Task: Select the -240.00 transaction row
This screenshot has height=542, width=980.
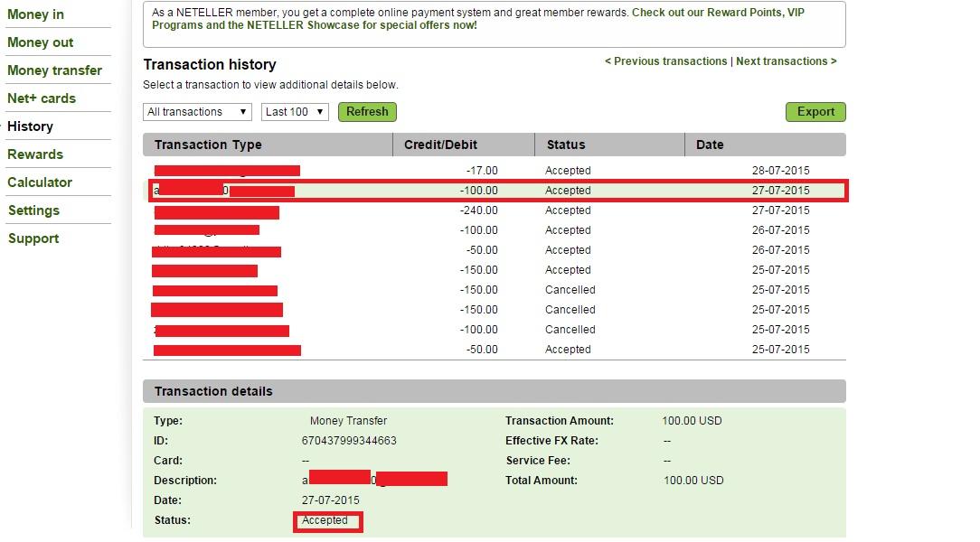Action: (x=495, y=210)
